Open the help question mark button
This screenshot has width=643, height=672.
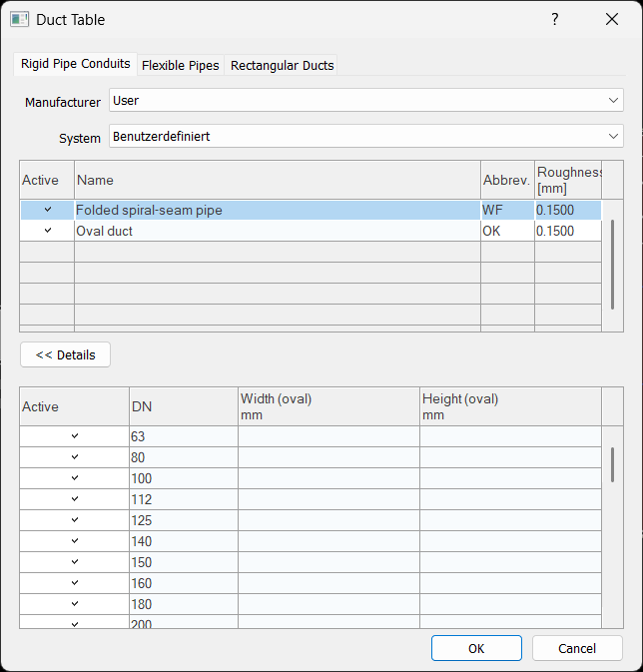point(555,19)
